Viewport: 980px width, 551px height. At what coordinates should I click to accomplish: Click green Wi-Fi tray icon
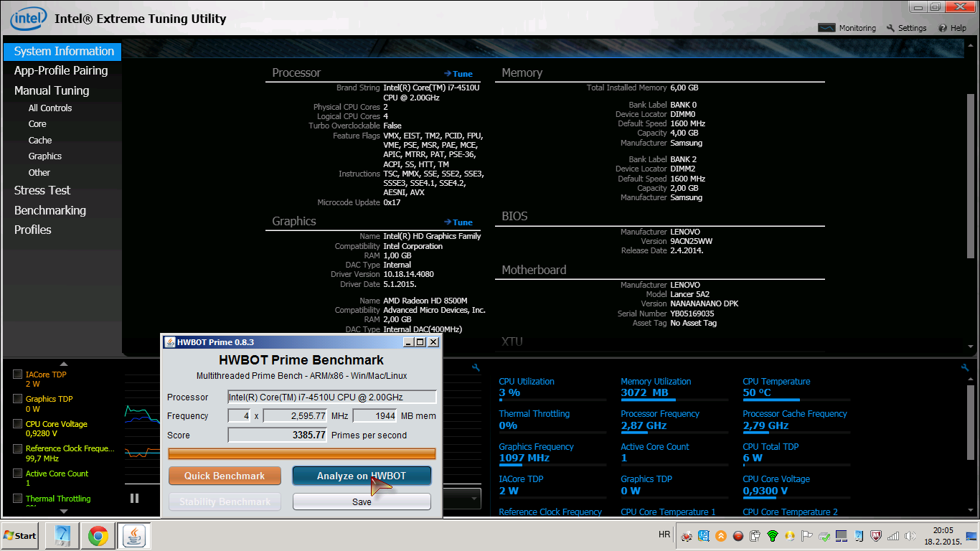773,536
